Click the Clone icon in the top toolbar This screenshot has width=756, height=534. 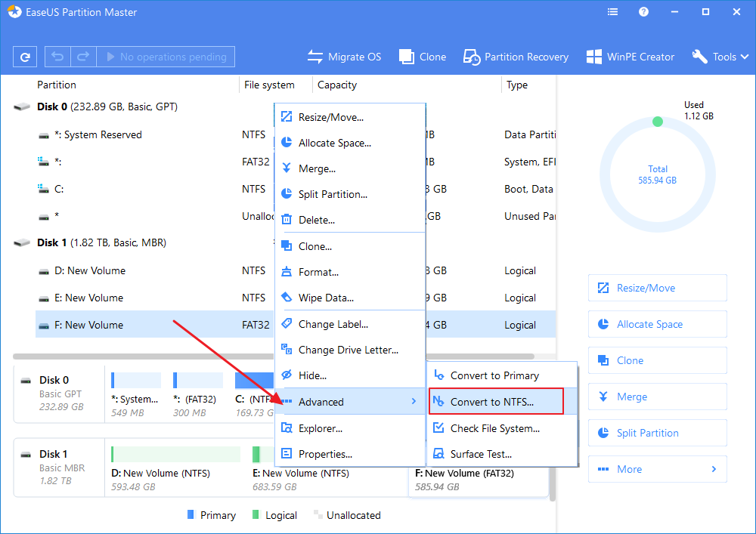(423, 57)
